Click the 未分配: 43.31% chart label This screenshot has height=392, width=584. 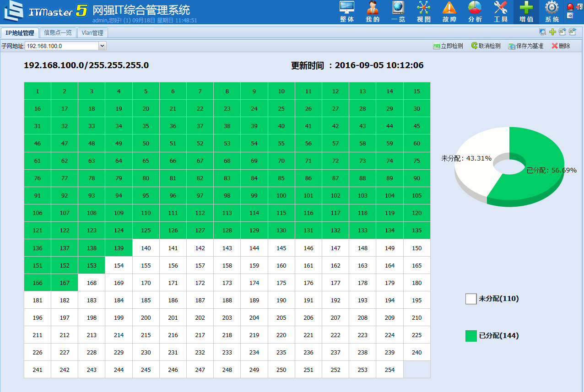tap(466, 158)
